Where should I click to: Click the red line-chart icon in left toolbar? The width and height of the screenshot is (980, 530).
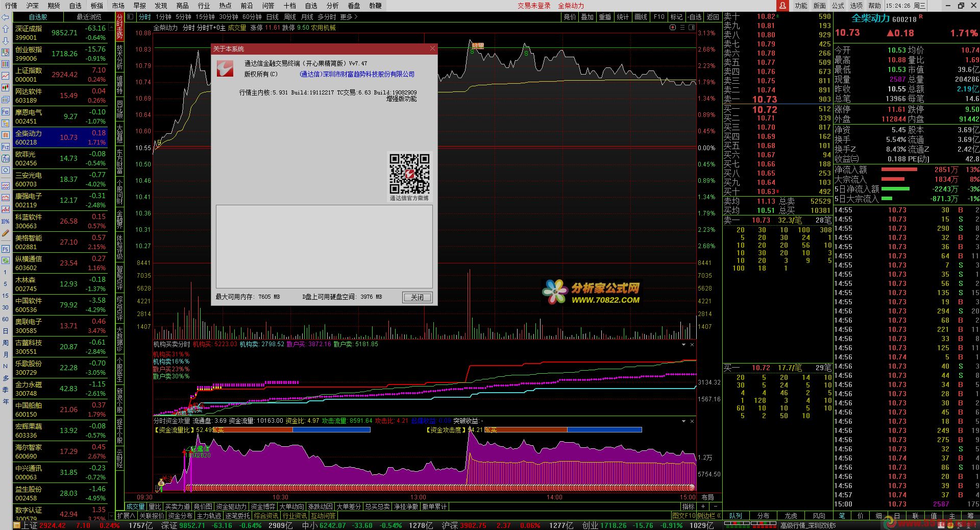click(5, 76)
